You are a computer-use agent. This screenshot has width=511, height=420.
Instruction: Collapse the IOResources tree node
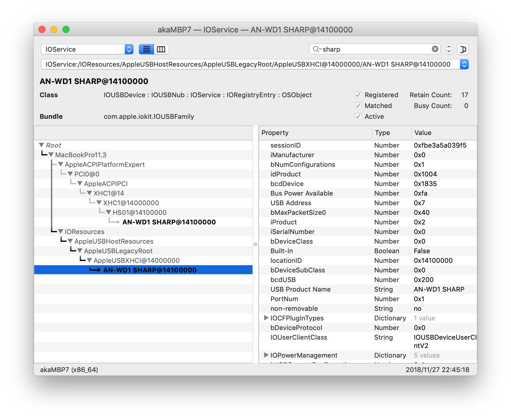click(61, 232)
